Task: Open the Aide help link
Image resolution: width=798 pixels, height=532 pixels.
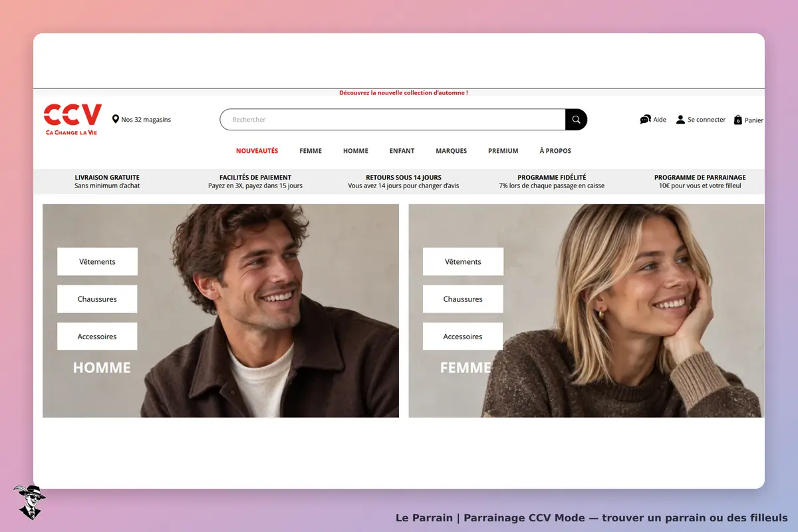Action: coord(653,120)
